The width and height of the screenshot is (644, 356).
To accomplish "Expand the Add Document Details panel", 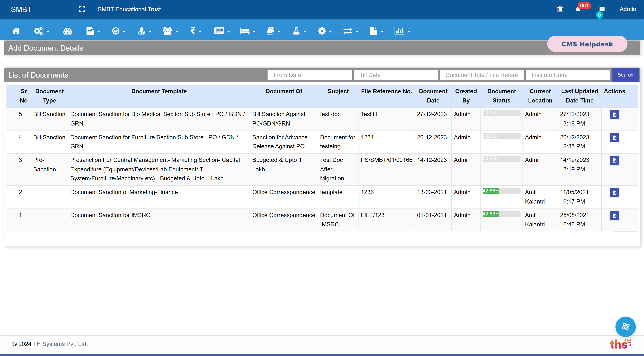I will point(46,48).
